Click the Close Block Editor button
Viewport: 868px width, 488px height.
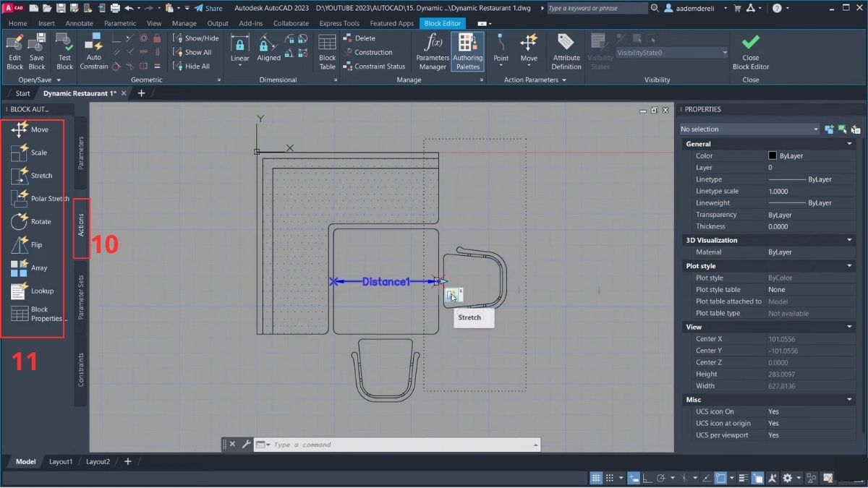coord(750,51)
